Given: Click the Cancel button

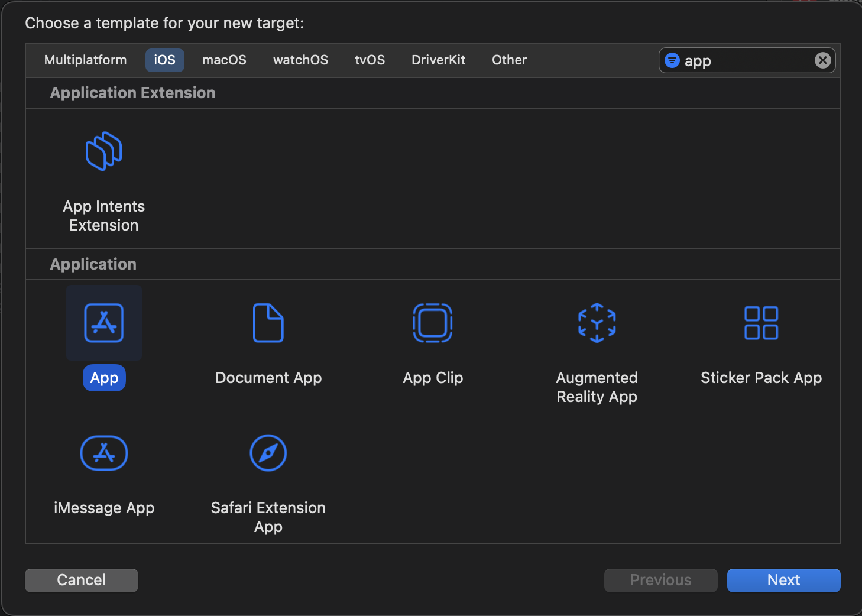Looking at the screenshot, I should pyautogui.click(x=82, y=580).
